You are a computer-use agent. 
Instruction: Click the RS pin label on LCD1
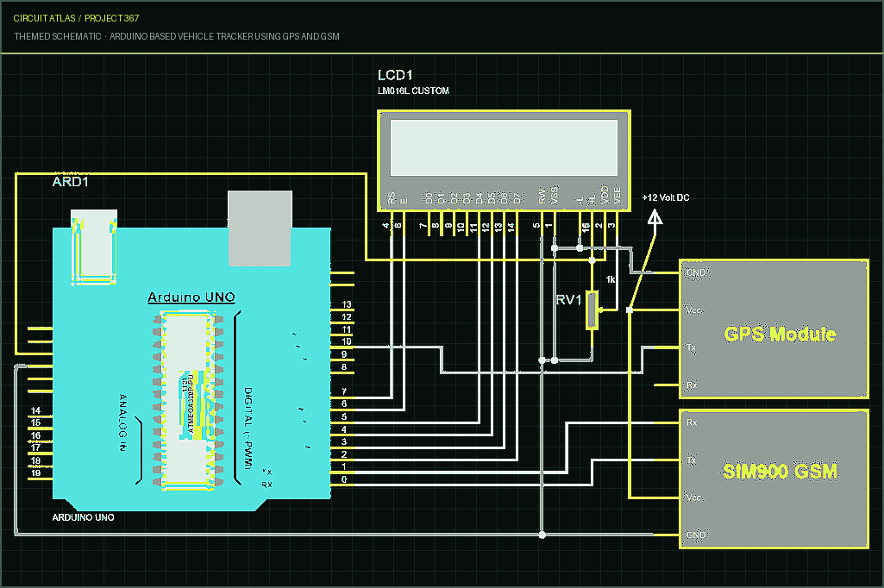click(x=392, y=198)
